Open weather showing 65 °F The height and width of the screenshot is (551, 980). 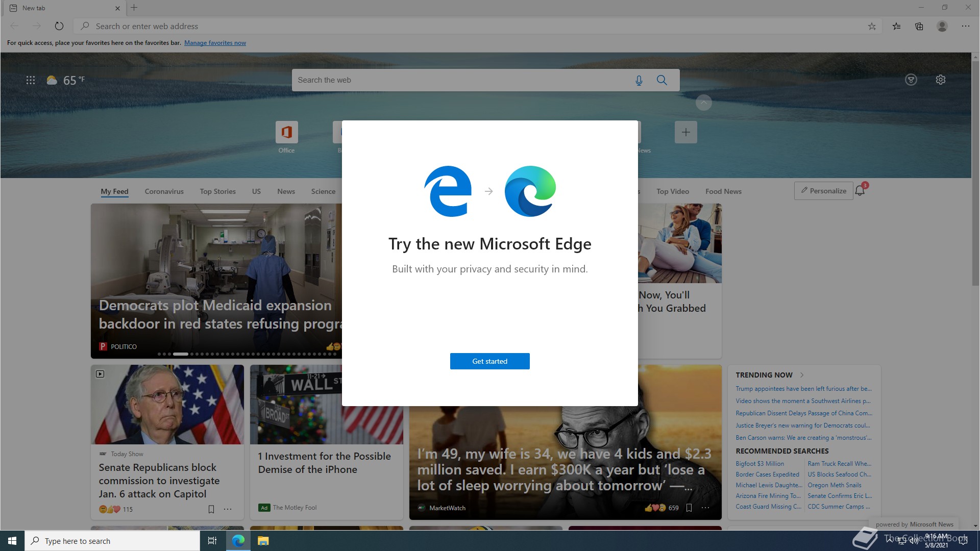point(66,80)
